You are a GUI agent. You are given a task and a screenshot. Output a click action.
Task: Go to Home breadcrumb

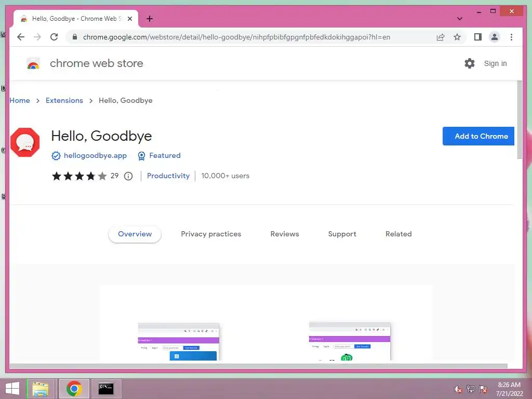click(x=20, y=100)
